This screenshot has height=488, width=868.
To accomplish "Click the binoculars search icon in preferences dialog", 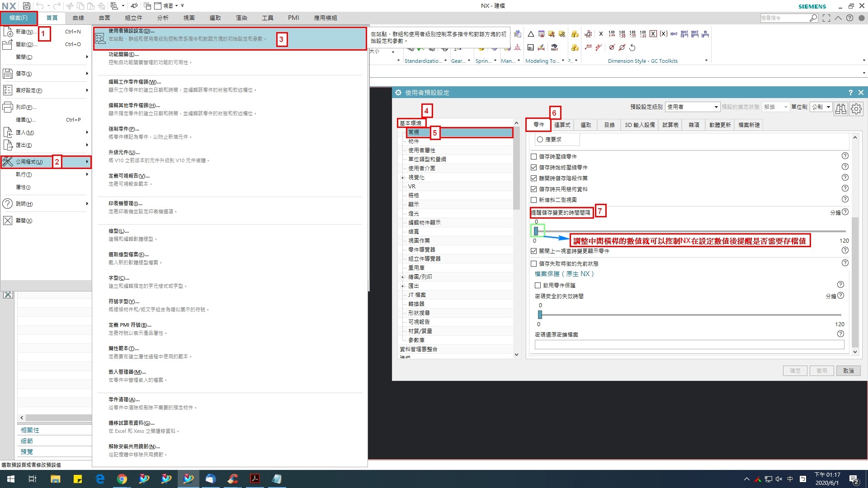I will pyautogui.click(x=840, y=108).
